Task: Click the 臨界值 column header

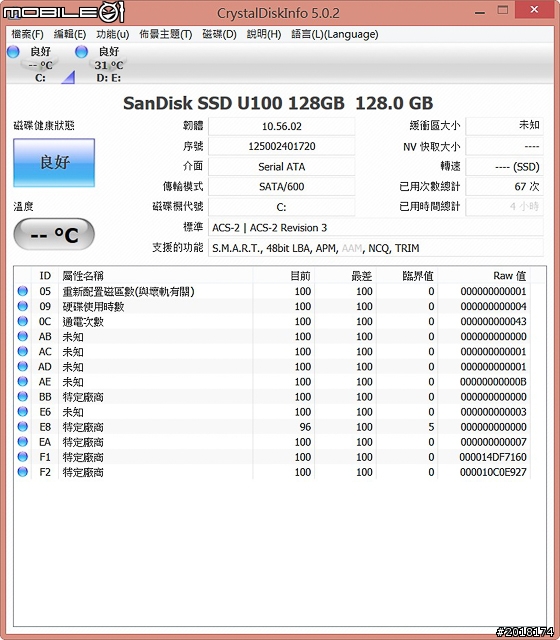Action: coord(407,276)
